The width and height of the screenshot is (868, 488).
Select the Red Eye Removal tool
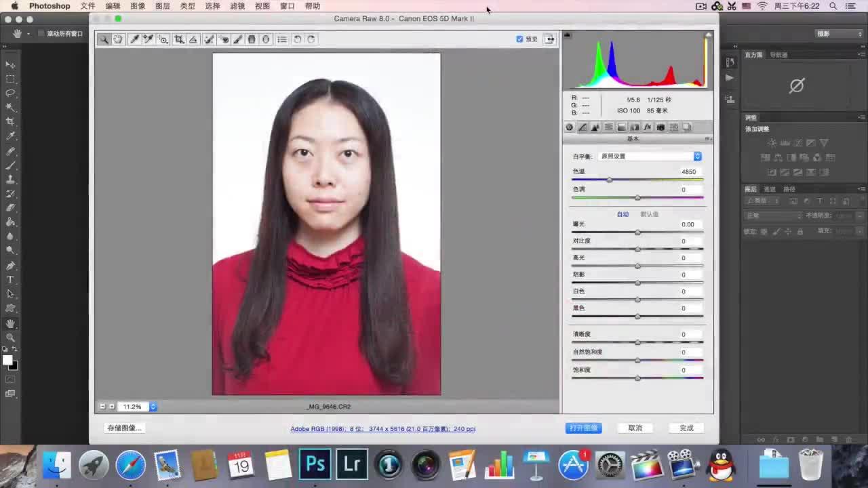tap(223, 39)
